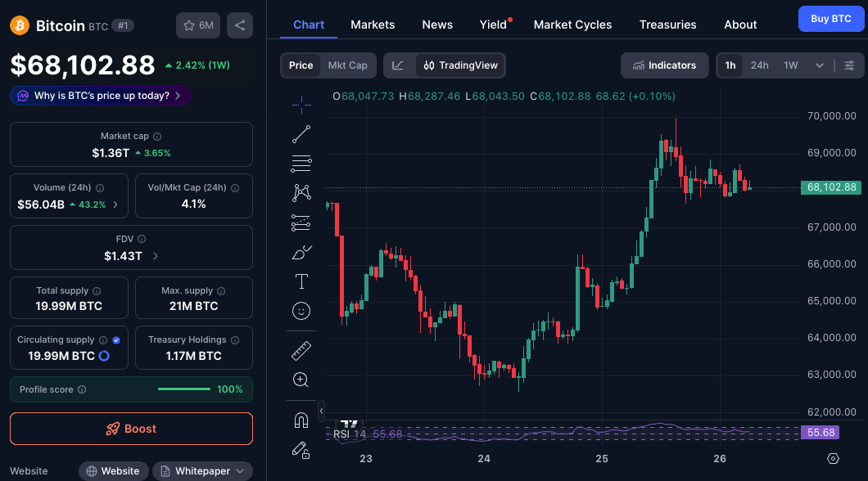Show Max. supply info icon
This screenshot has height=481, width=868.
[x=221, y=291]
